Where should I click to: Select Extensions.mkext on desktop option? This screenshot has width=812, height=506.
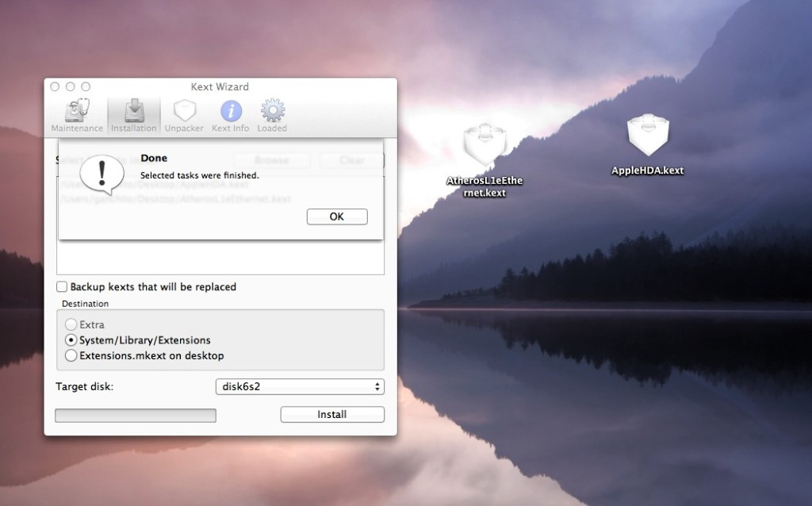click(x=71, y=356)
